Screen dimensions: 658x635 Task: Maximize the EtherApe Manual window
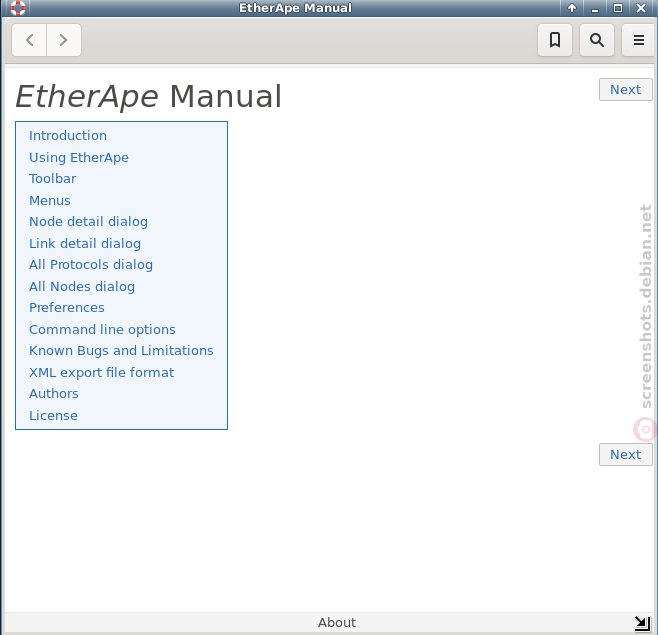(618, 8)
